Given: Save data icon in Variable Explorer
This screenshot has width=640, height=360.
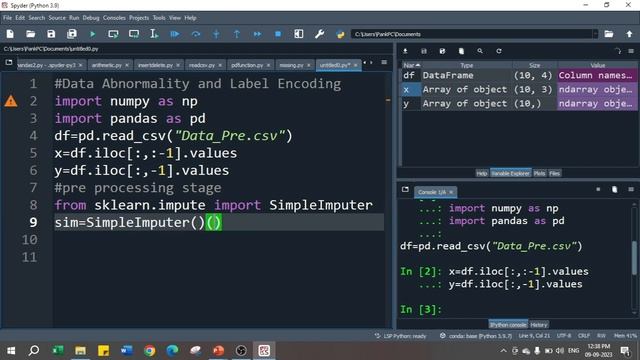Looking at the screenshot, I should pyautogui.click(x=424, y=51).
